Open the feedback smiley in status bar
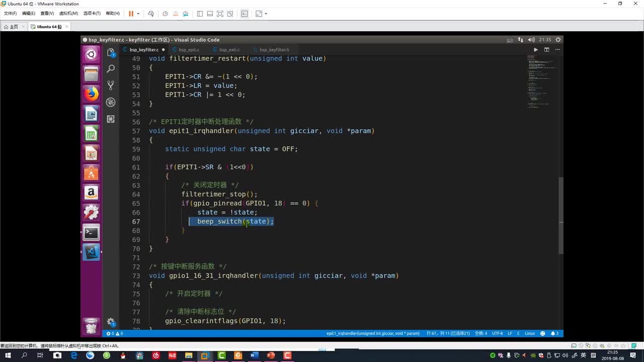Screen dimensions: 644x362 pos(542,333)
